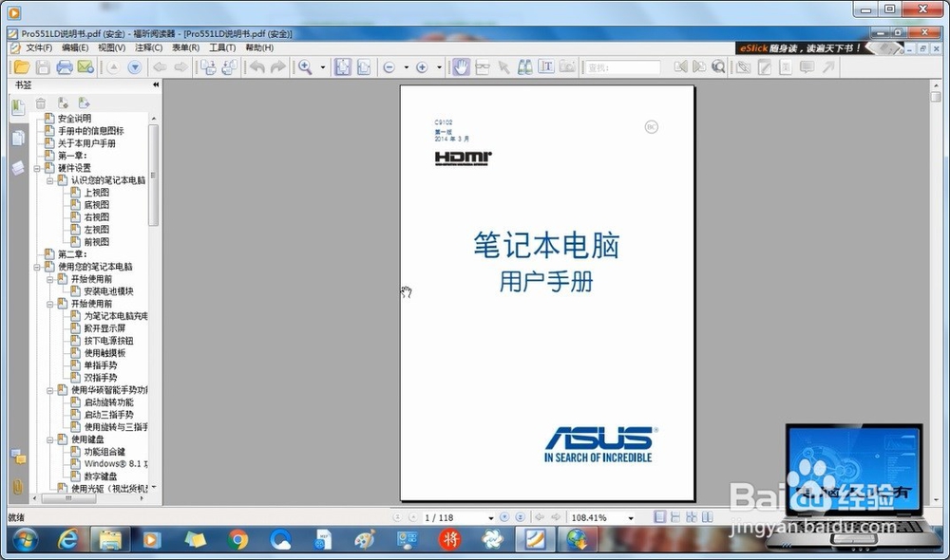
Task: Collapse the 硬件设置 bookmark node
Action: [37, 168]
